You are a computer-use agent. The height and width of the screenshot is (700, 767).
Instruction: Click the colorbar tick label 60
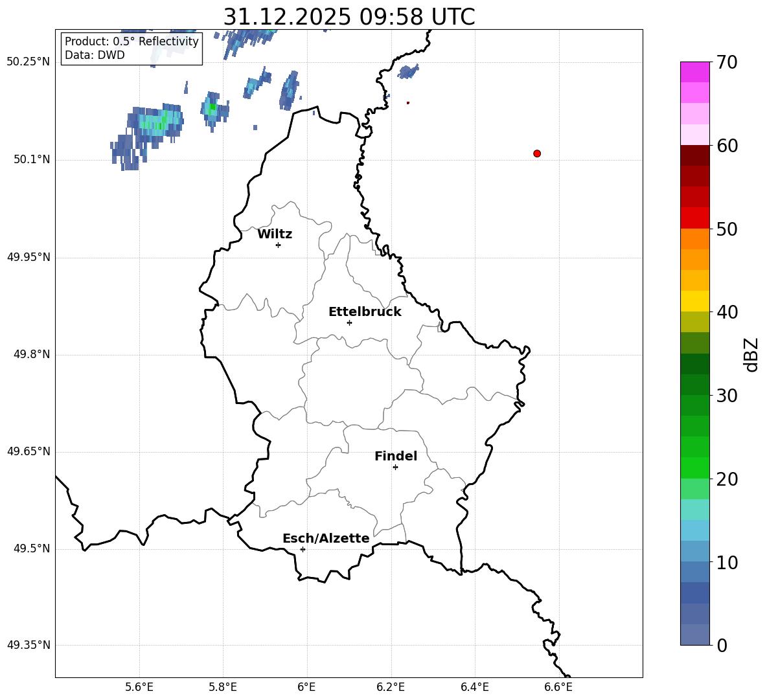pos(727,146)
